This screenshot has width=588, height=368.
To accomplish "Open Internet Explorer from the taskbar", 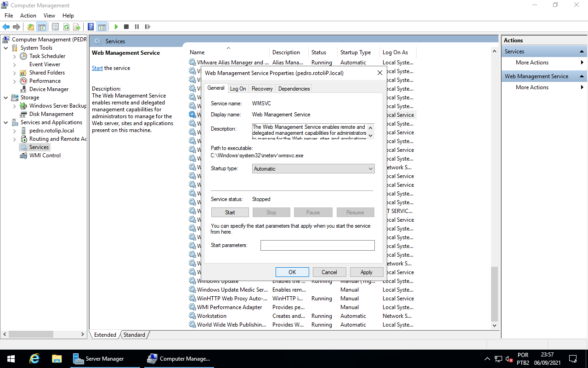I will click(x=34, y=359).
